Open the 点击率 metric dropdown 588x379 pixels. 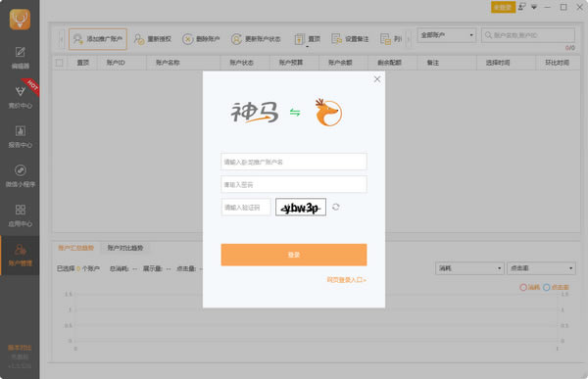coord(541,268)
